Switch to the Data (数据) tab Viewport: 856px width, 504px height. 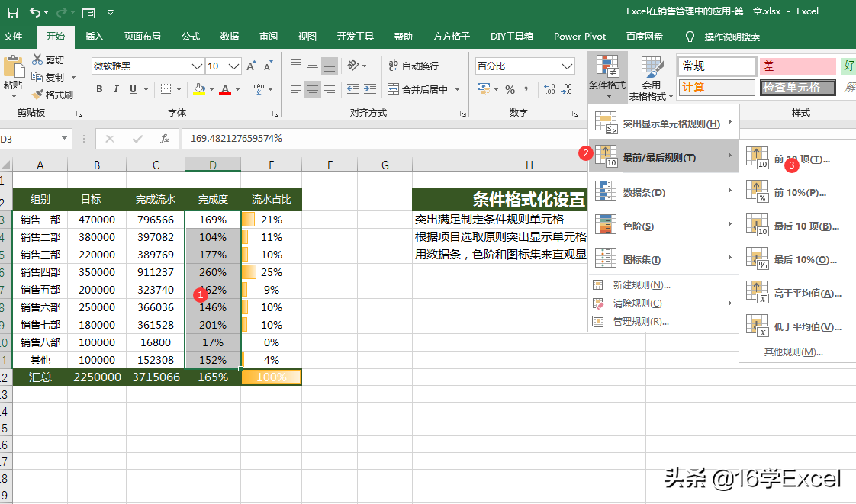(x=230, y=37)
